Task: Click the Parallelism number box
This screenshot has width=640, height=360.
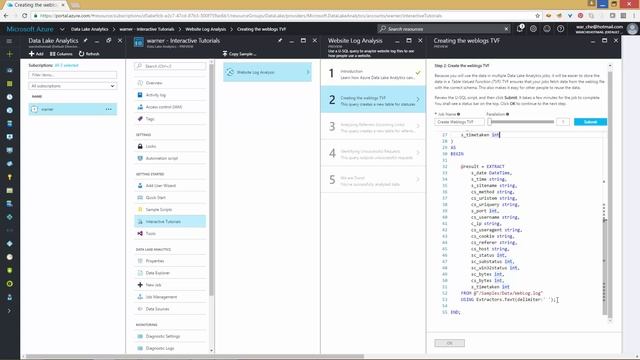Action: coord(563,122)
